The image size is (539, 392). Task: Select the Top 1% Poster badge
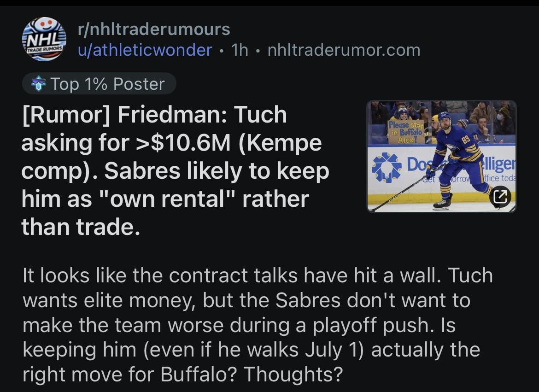click(99, 84)
